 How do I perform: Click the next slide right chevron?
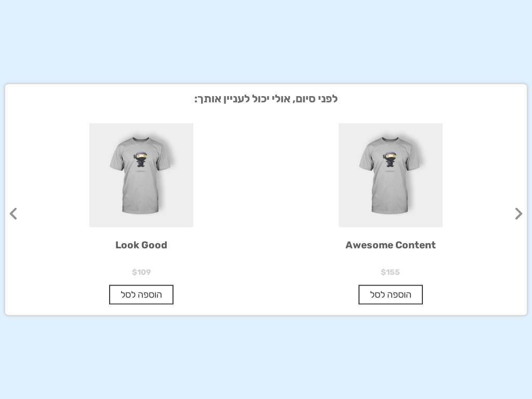[x=518, y=214]
